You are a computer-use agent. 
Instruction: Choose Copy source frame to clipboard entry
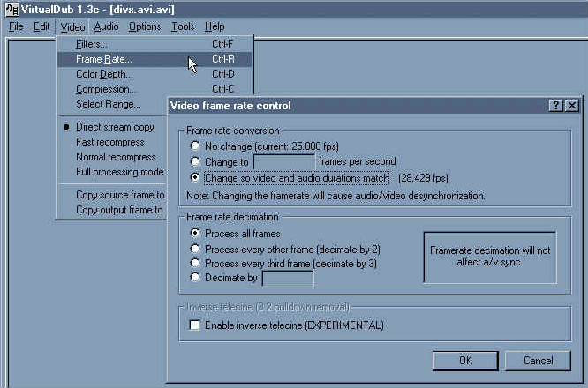click(x=112, y=195)
